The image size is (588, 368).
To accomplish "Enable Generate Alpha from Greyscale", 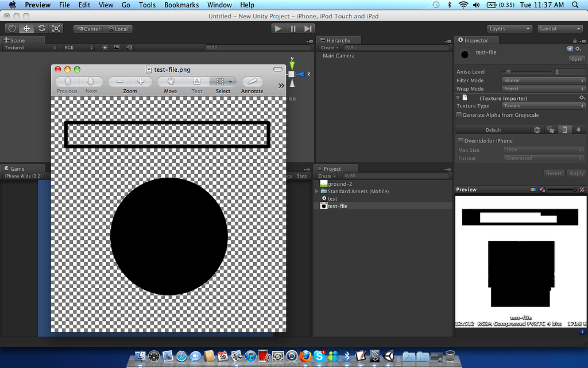I will [x=458, y=115].
